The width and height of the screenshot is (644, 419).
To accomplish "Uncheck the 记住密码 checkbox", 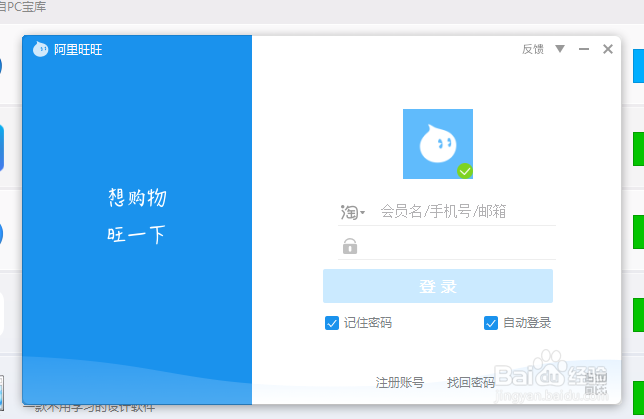I will point(331,323).
